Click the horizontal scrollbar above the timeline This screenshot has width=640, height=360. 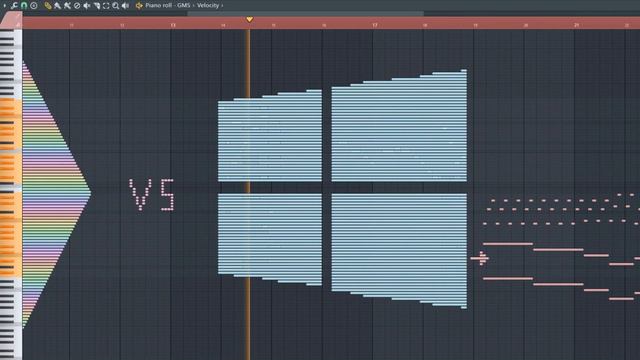tap(305, 13)
